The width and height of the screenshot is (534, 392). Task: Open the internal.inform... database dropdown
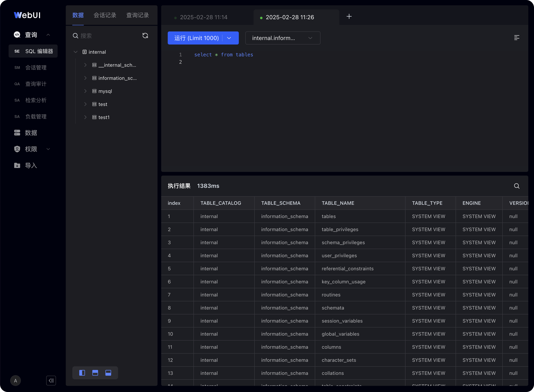pyautogui.click(x=283, y=38)
